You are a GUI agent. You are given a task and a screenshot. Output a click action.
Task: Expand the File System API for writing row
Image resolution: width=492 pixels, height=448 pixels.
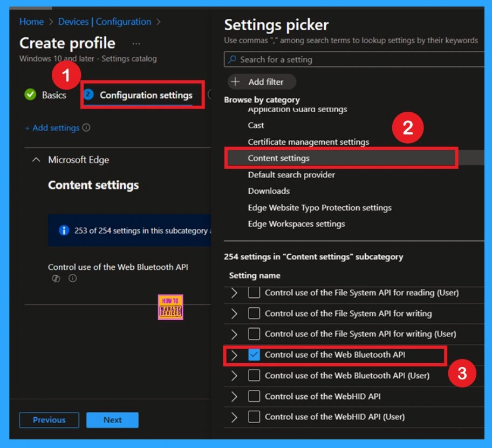tap(234, 313)
